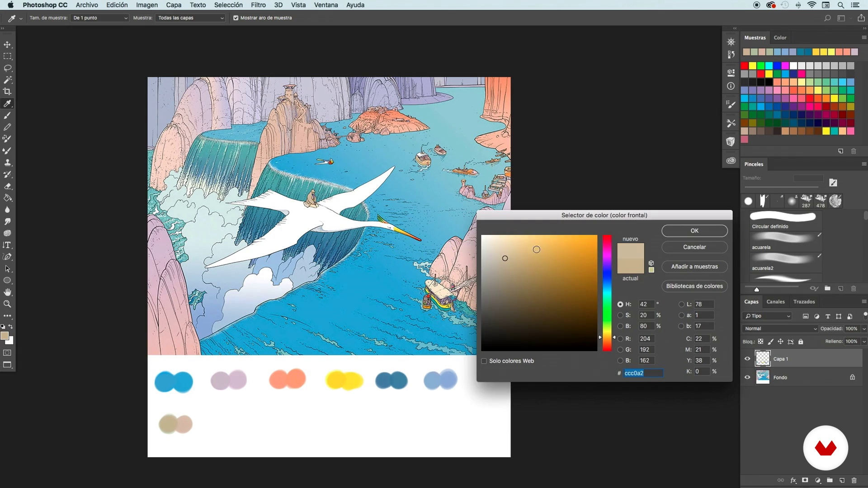868x488 pixels.
Task: Open the Opacidad value dropdown arrow
Action: (x=864, y=328)
